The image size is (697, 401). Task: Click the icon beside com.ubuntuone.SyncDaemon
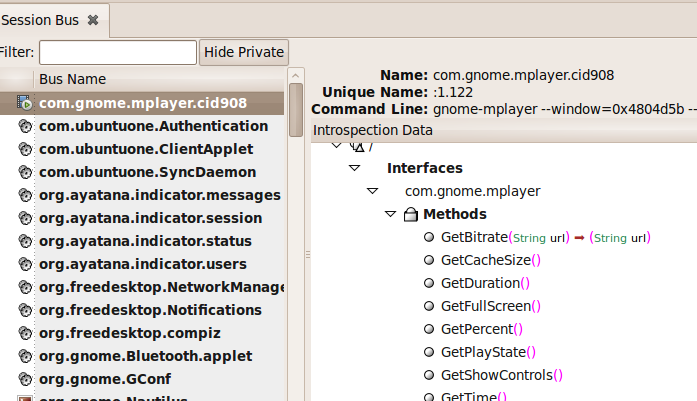click(25, 172)
